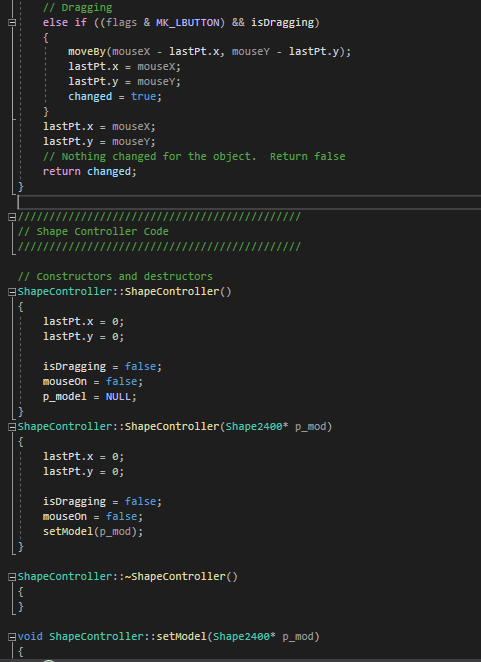Collapse the default ShapeController() constructor
The height and width of the screenshot is (662, 481).
pyautogui.click(x=12, y=292)
